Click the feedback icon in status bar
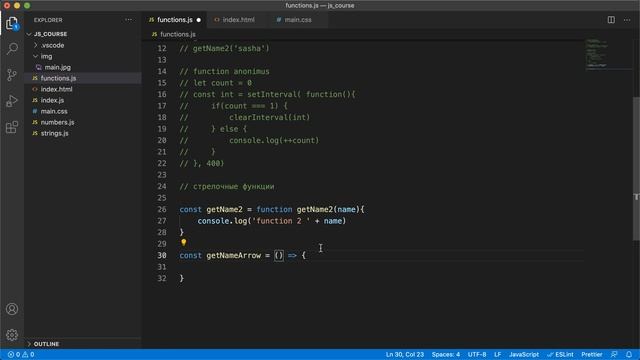This screenshot has height=360, width=640. pyautogui.click(x=614, y=354)
